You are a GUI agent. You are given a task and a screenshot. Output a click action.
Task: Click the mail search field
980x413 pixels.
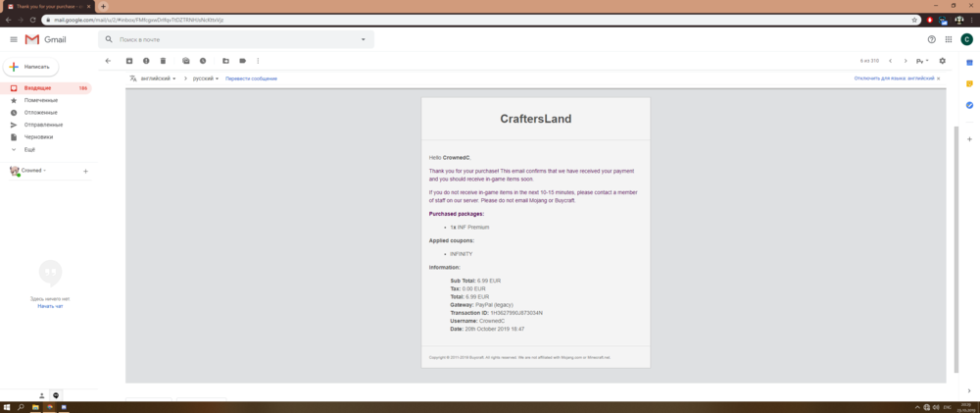(235, 39)
